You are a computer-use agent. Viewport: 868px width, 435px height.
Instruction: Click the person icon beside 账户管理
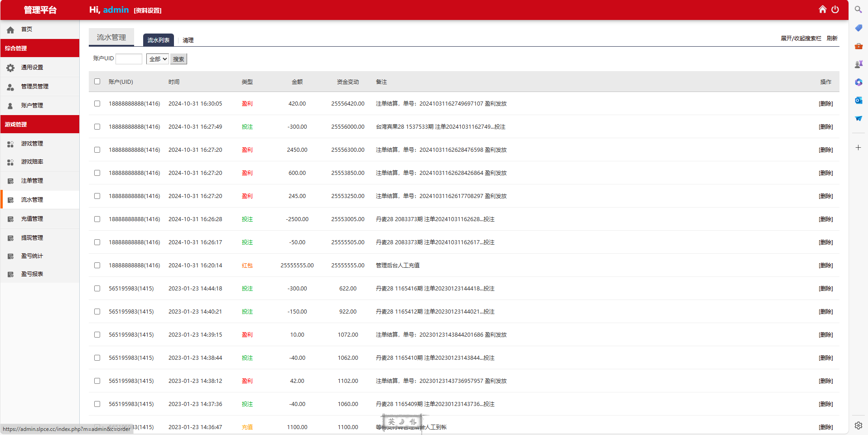pos(10,106)
